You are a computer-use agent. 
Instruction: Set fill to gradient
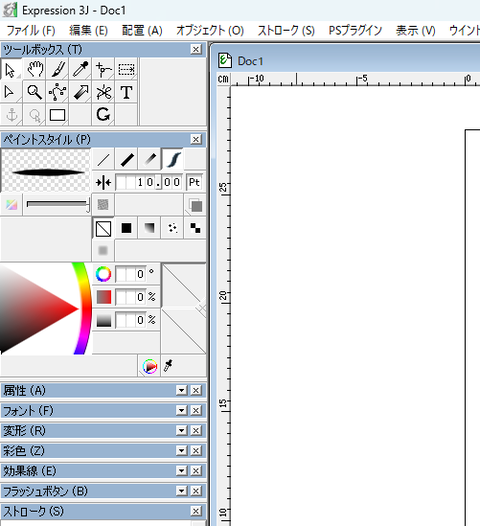(149, 229)
